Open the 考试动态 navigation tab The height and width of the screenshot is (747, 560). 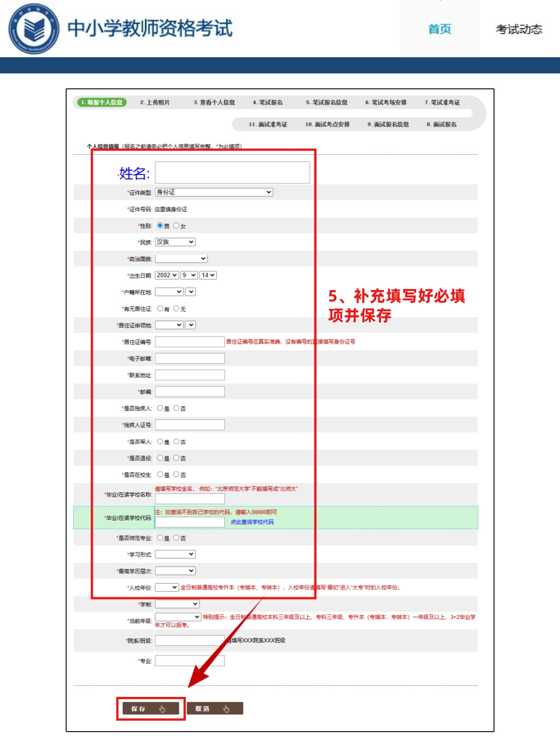[x=519, y=29]
